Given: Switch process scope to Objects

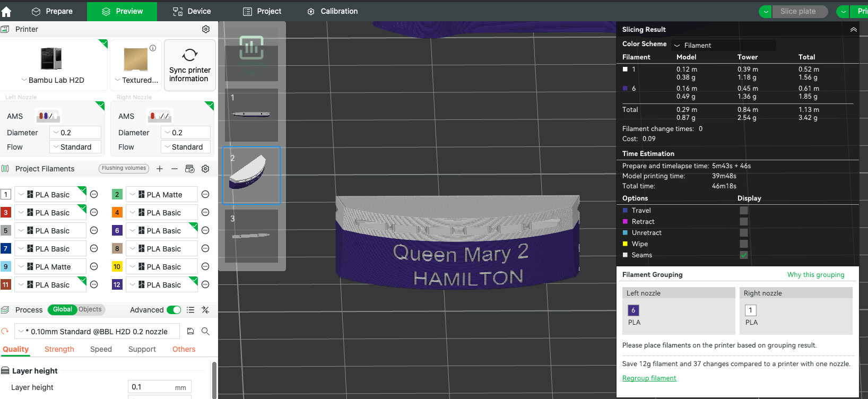Looking at the screenshot, I should 90,309.
